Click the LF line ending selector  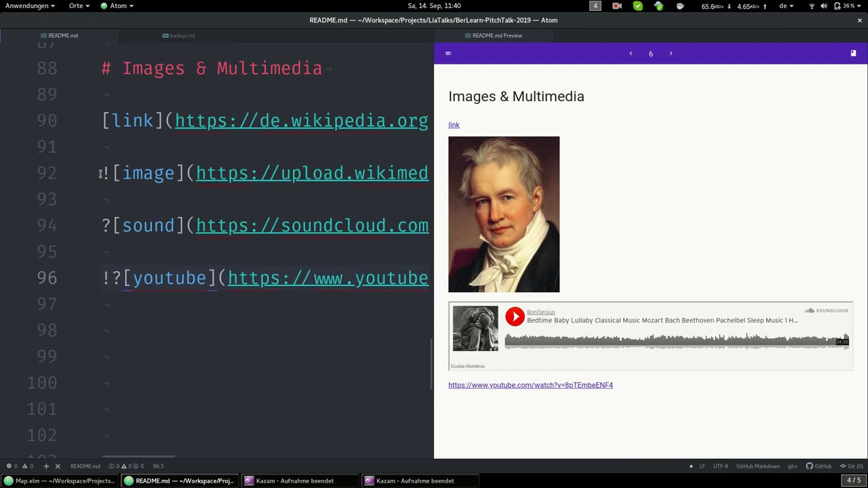(702, 466)
